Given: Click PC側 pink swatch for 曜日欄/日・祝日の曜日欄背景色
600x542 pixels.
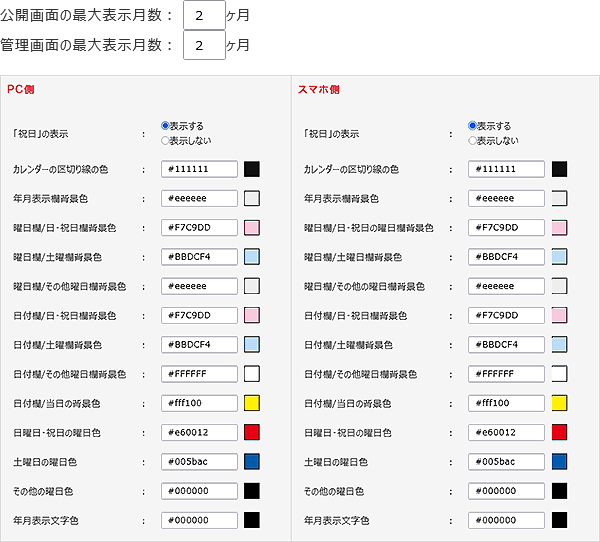Looking at the screenshot, I should click(252, 228).
